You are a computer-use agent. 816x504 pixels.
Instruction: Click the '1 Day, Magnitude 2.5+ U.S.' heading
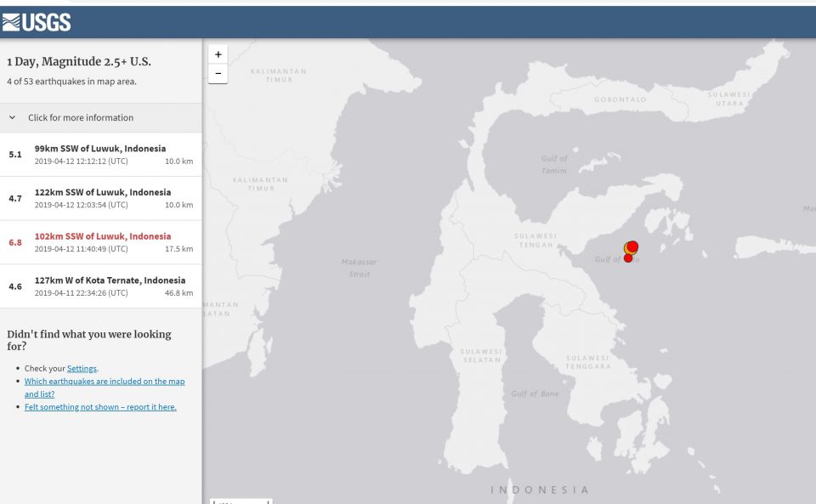(x=79, y=62)
